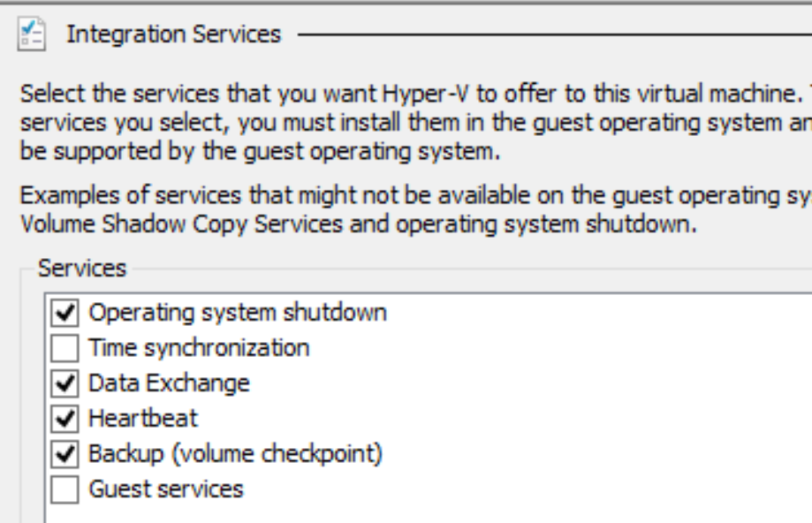This screenshot has width=812, height=523.
Task: Click the Guest services label text
Action: coord(166,489)
